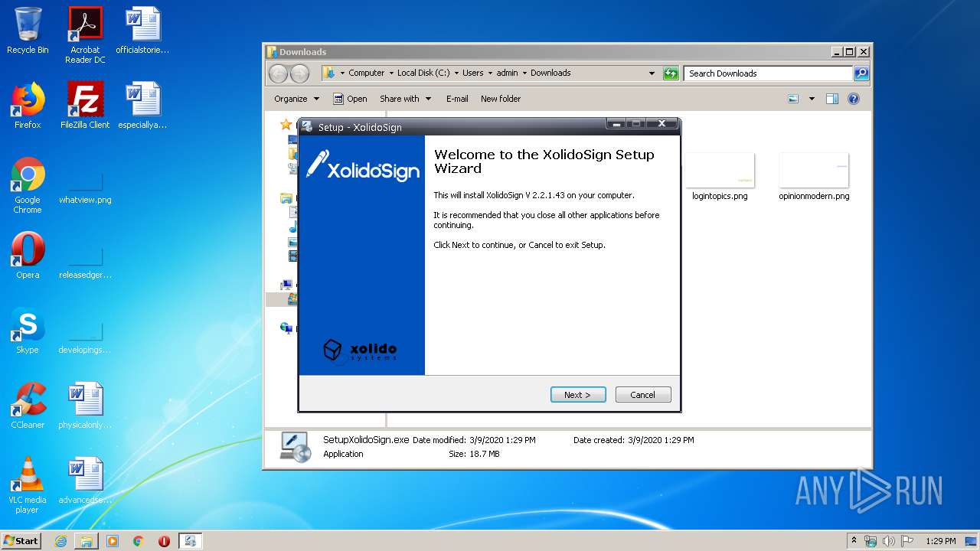Click the Date created value in details pane
Screen dimensions: 980x551
[x=661, y=440]
